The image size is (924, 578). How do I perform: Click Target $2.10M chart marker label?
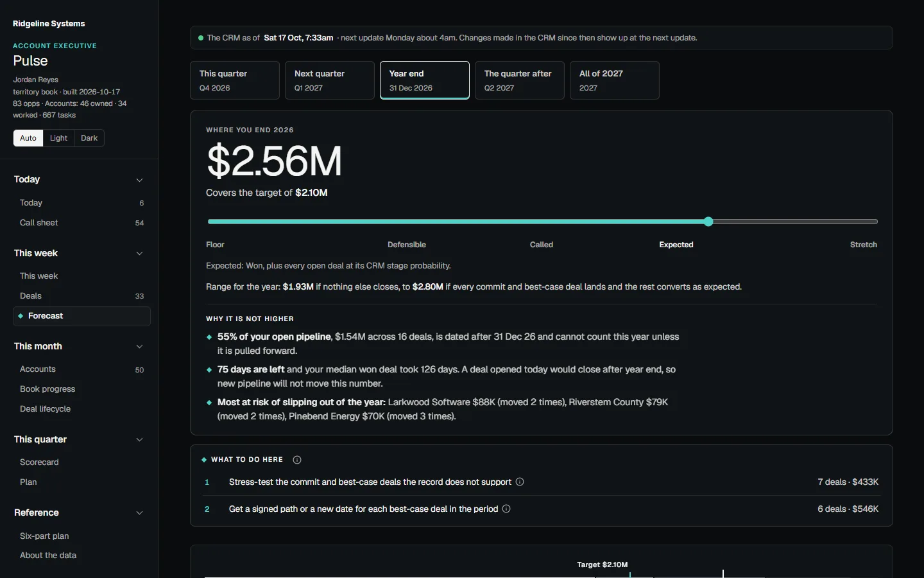(x=603, y=565)
